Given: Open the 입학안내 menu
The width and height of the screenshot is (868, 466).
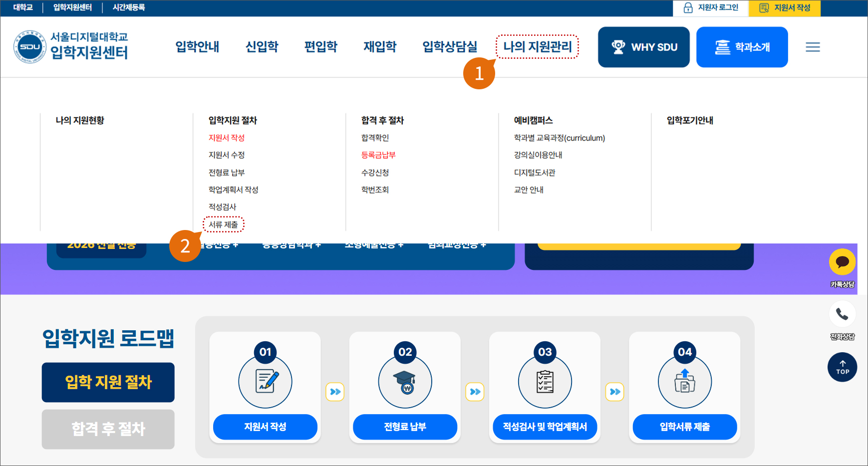Looking at the screenshot, I should (x=197, y=47).
